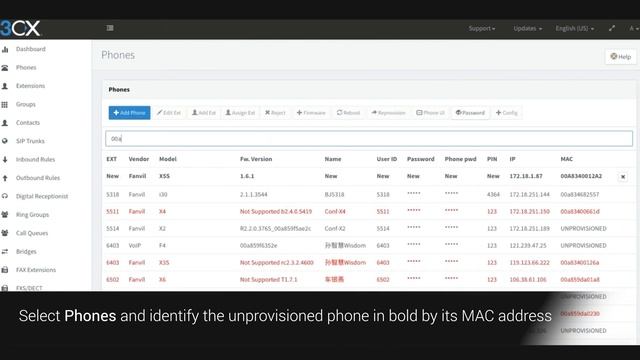Click the Add Ext toolbar button
Image resolution: width=640 pixels, height=360 pixels.
click(204, 113)
